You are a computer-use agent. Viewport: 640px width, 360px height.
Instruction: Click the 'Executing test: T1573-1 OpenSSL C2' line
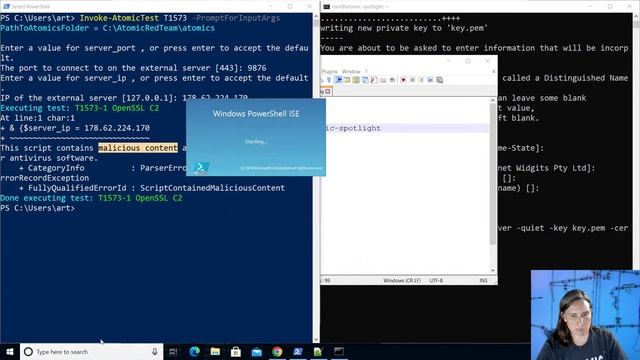point(80,108)
